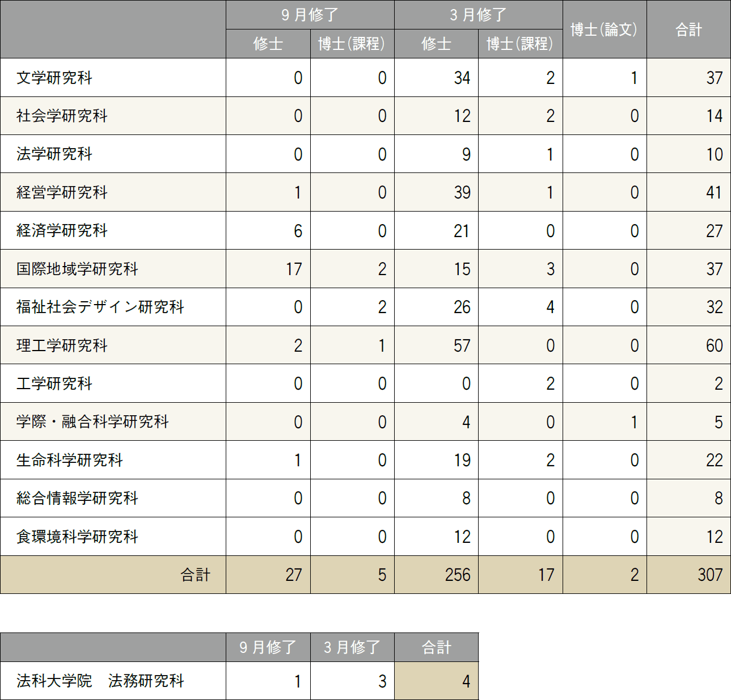Select the 9月修了 修士 sub-header
The width and height of the screenshot is (731, 700).
pos(268,44)
